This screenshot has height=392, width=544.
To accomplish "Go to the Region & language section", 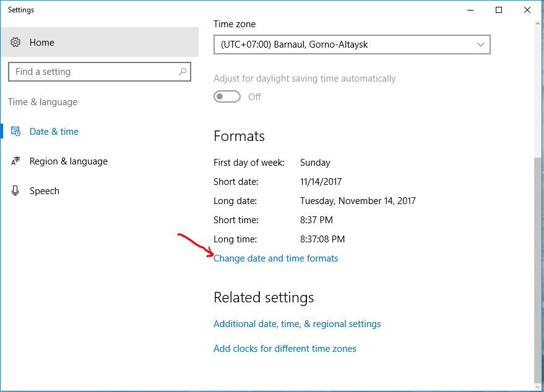I will click(x=68, y=161).
